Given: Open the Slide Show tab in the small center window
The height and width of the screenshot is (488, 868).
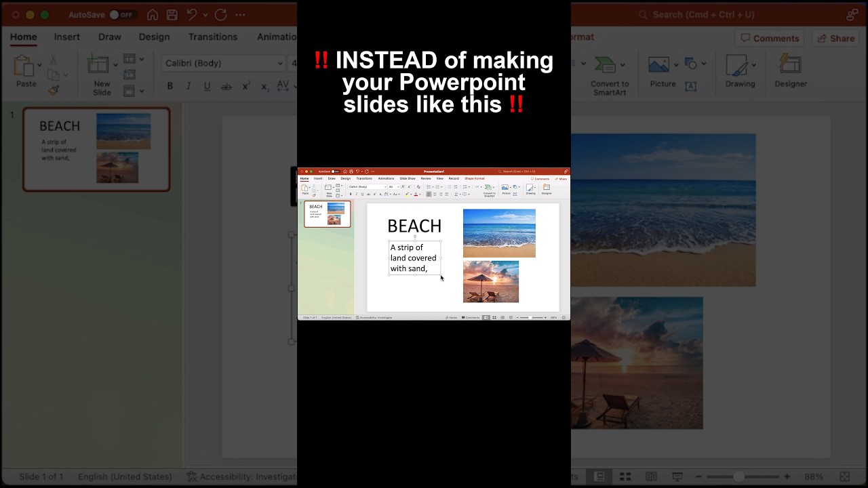Looking at the screenshot, I should (x=408, y=178).
